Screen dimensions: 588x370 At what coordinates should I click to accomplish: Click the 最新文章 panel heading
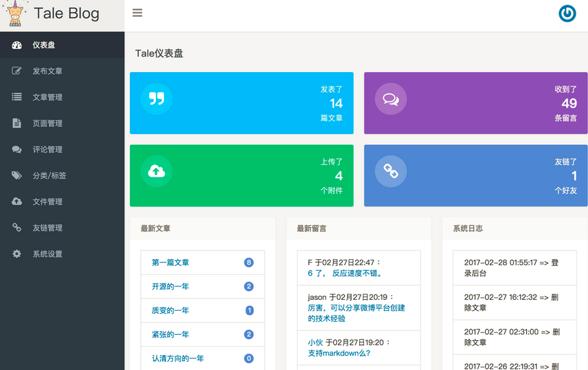pyautogui.click(x=155, y=229)
